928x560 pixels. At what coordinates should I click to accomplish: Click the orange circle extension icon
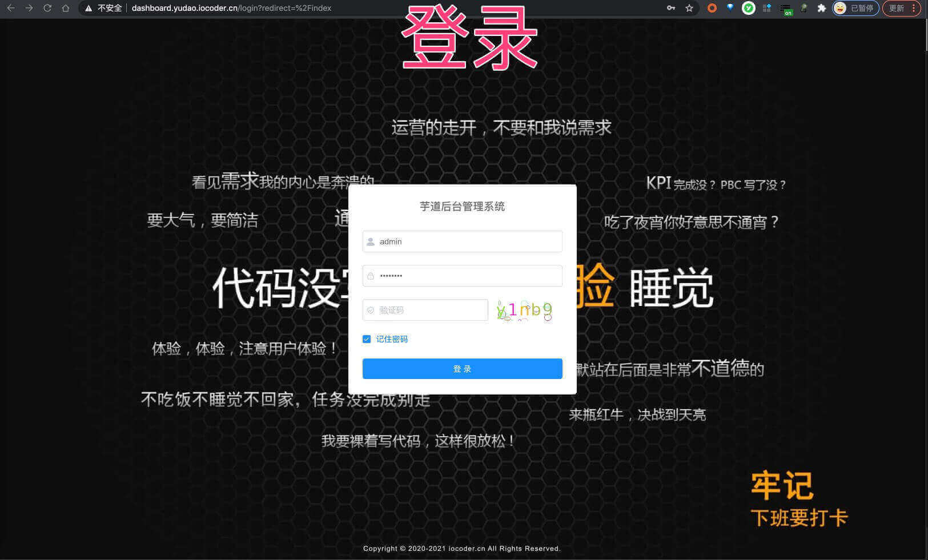(x=712, y=8)
